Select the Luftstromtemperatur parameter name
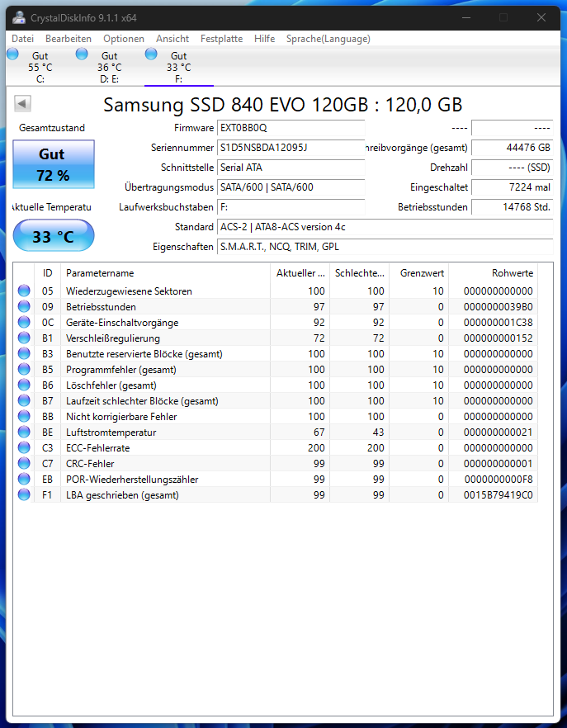Image resolution: width=567 pixels, height=728 pixels. coord(111,433)
